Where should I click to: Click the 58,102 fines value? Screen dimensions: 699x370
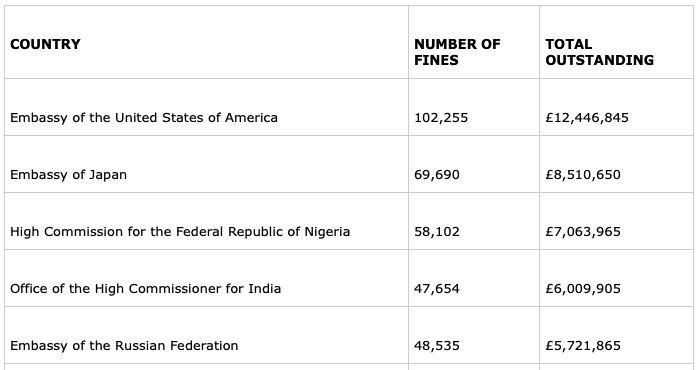(436, 232)
